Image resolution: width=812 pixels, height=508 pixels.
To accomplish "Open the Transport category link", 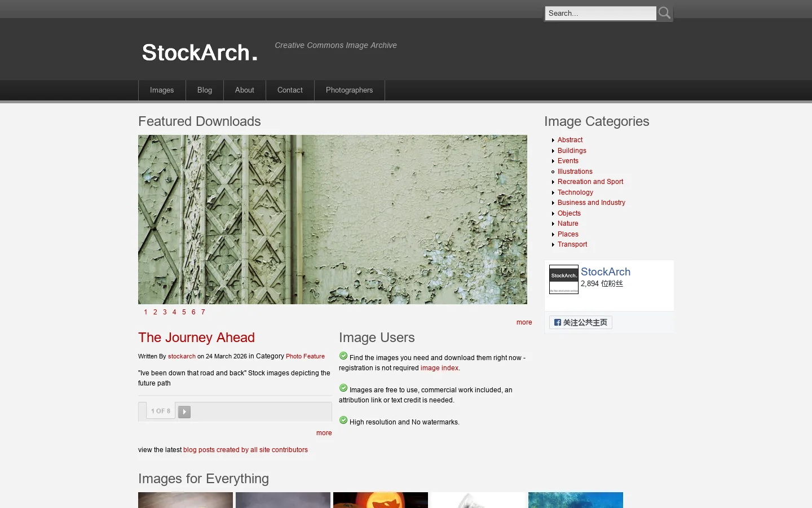I will (x=572, y=244).
